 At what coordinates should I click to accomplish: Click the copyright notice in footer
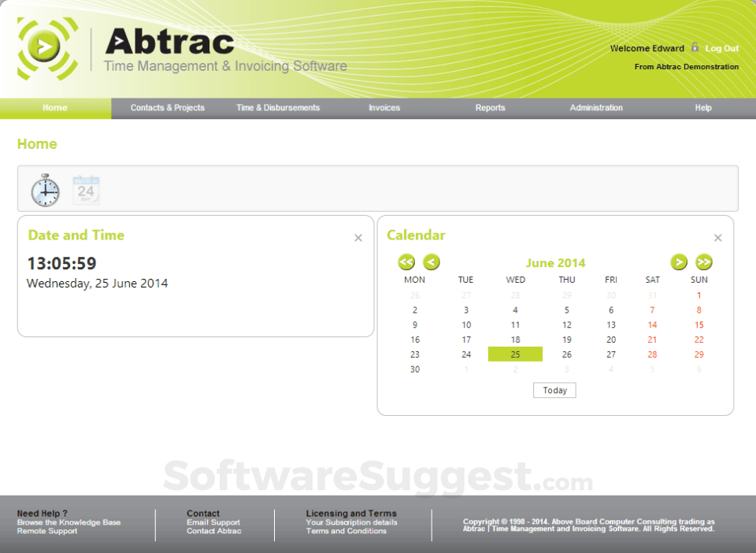[x=589, y=525]
